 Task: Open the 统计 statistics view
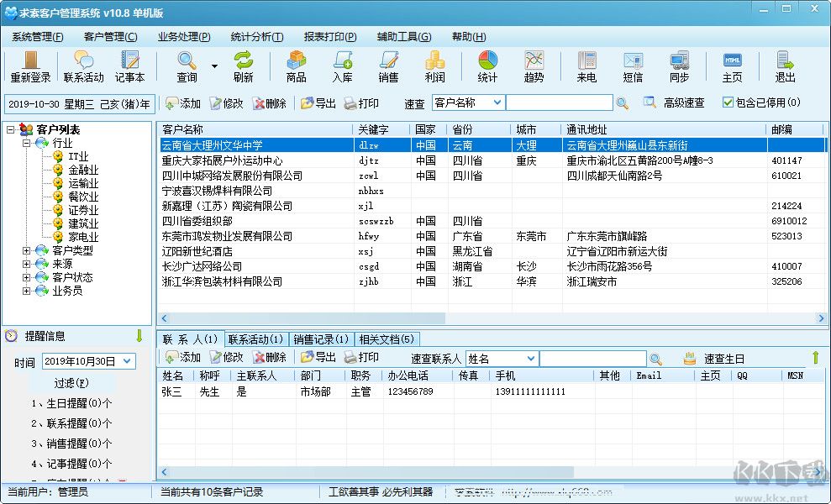coord(487,67)
